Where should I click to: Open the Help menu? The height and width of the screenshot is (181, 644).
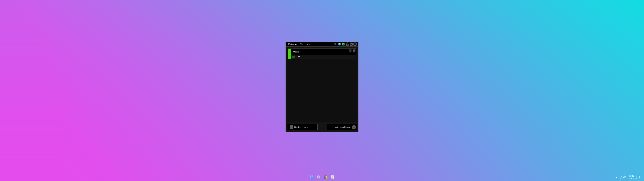point(308,44)
